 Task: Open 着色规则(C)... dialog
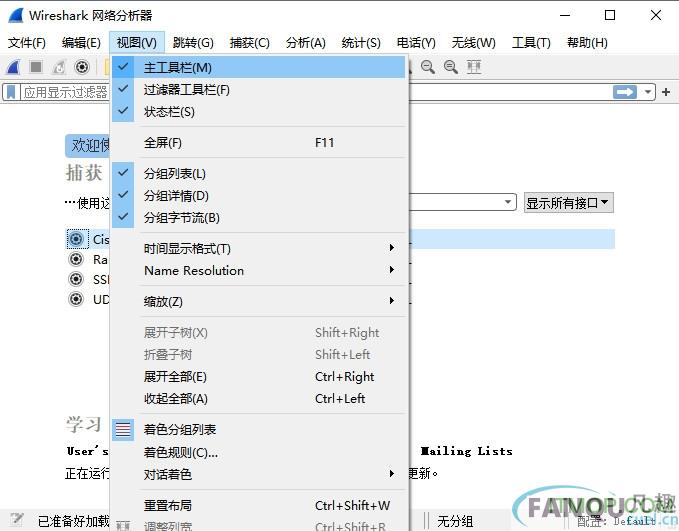click(x=259, y=452)
